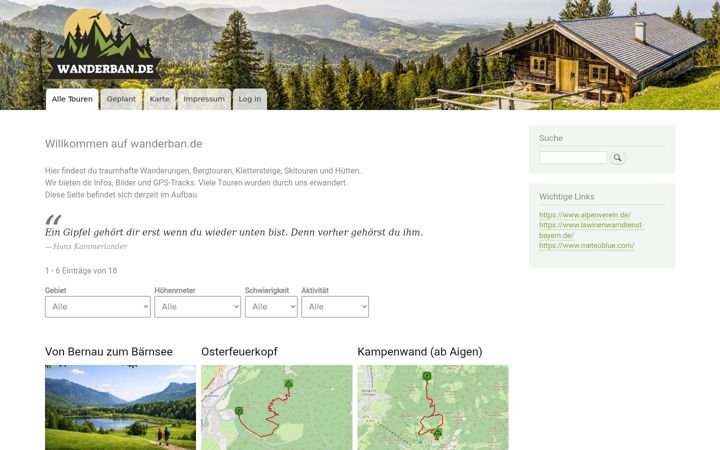The height and width of the screenshot is (450, 720).
Task: Open the Alle Touren tab
Action: point(72,99)
